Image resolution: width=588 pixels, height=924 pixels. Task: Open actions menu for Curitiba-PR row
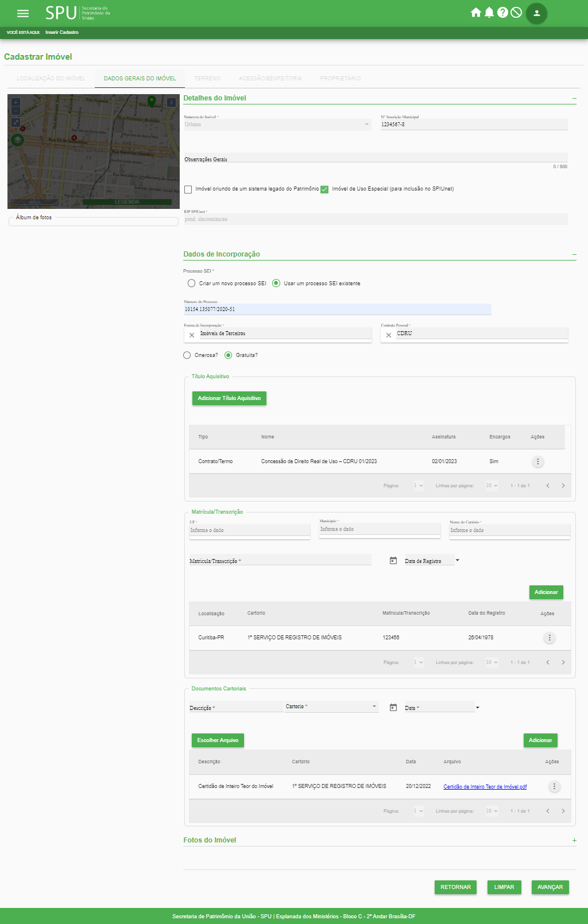550,638
